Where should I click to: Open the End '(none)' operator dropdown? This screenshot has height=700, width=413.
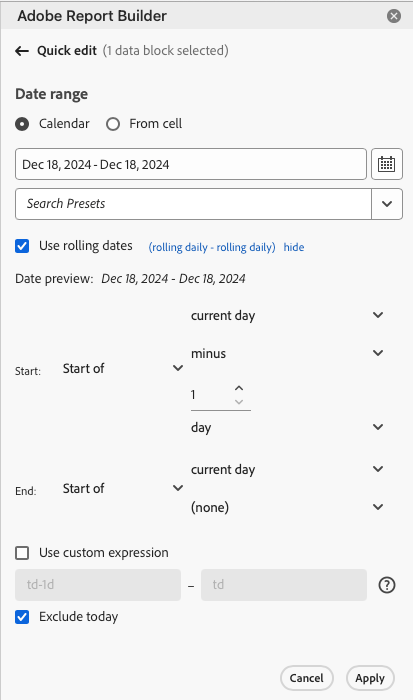tap(287, 507)
